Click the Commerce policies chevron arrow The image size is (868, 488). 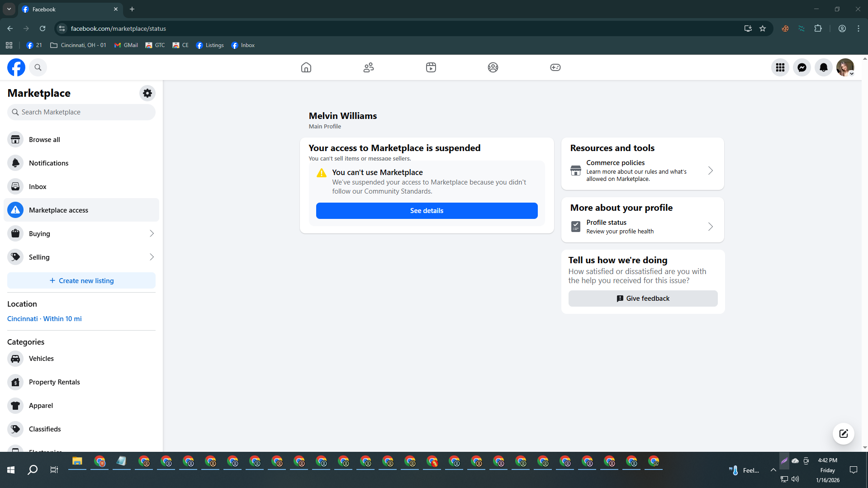pyautogui.click(x=710, y=171)
